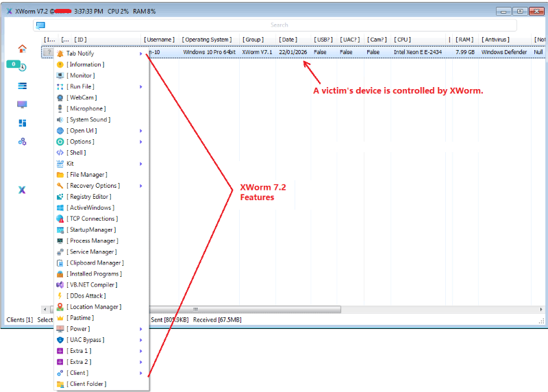
Task: Click the Service Manager gears icon
Action: pos(60,252)
